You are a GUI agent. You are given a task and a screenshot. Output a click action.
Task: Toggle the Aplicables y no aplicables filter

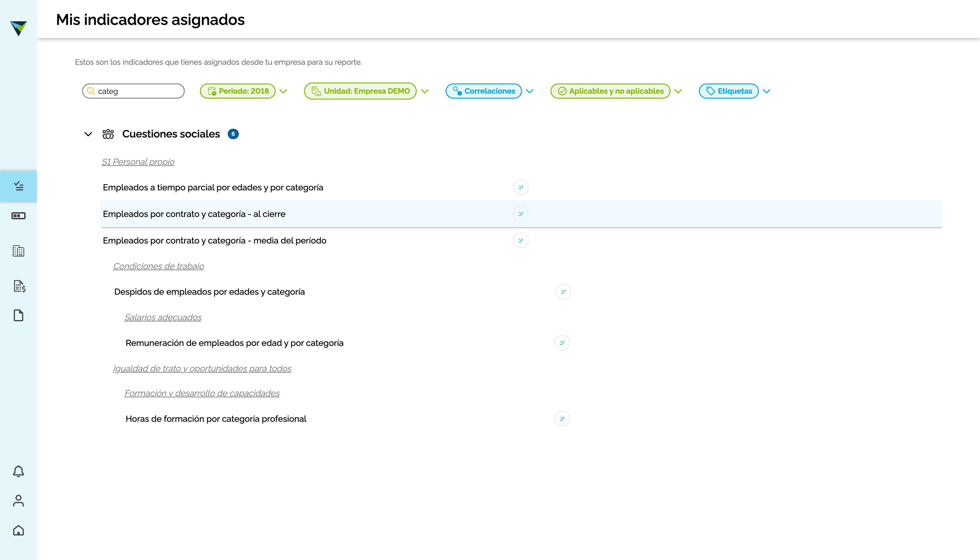(616, 91)
